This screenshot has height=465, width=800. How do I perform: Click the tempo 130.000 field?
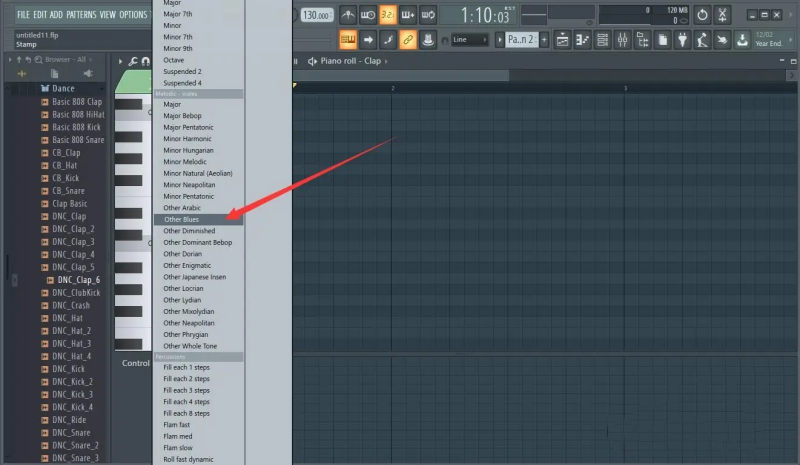316,15
